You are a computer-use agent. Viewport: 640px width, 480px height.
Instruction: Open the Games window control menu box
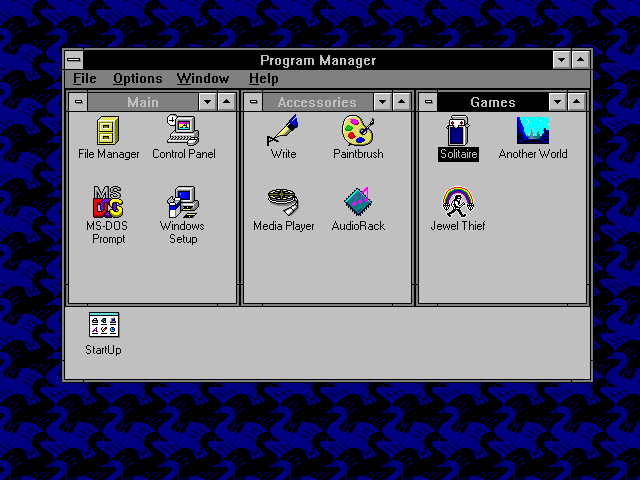coord(428,102)
